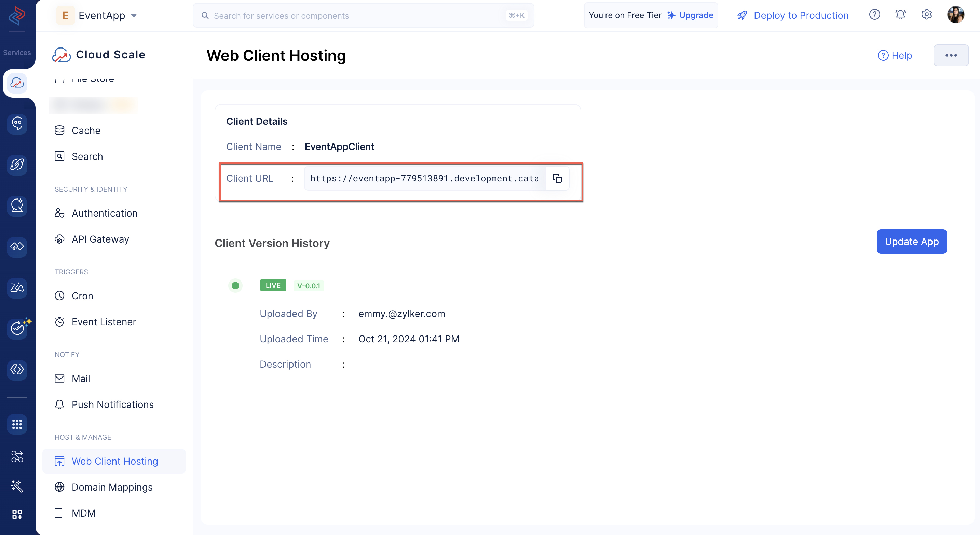Click the Help menu option

point(895,55)
